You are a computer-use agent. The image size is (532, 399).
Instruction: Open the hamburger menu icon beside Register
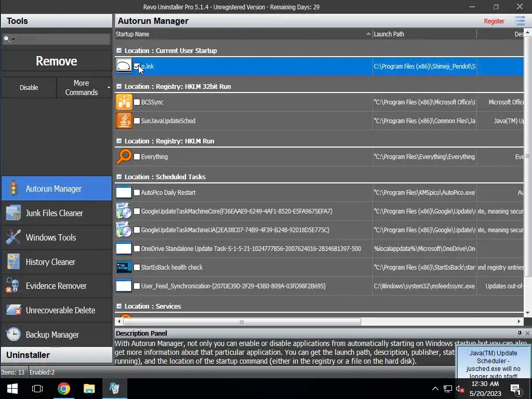click(x=520, y=21)
